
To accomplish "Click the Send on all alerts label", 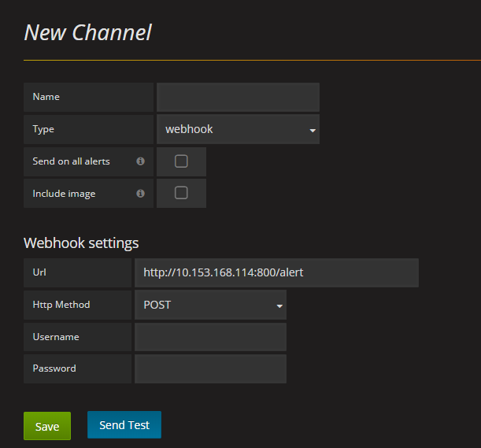I will [71, 161].
